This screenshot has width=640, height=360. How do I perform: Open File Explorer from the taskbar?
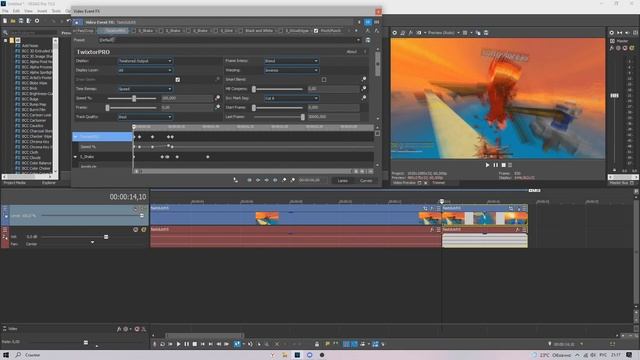[285, 355]
